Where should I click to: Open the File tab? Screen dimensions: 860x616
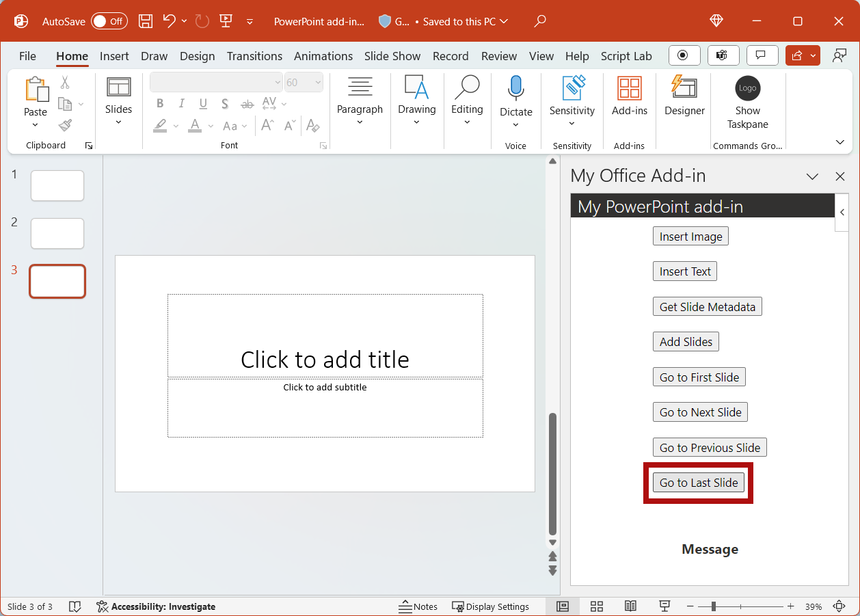tap(27, 56)
